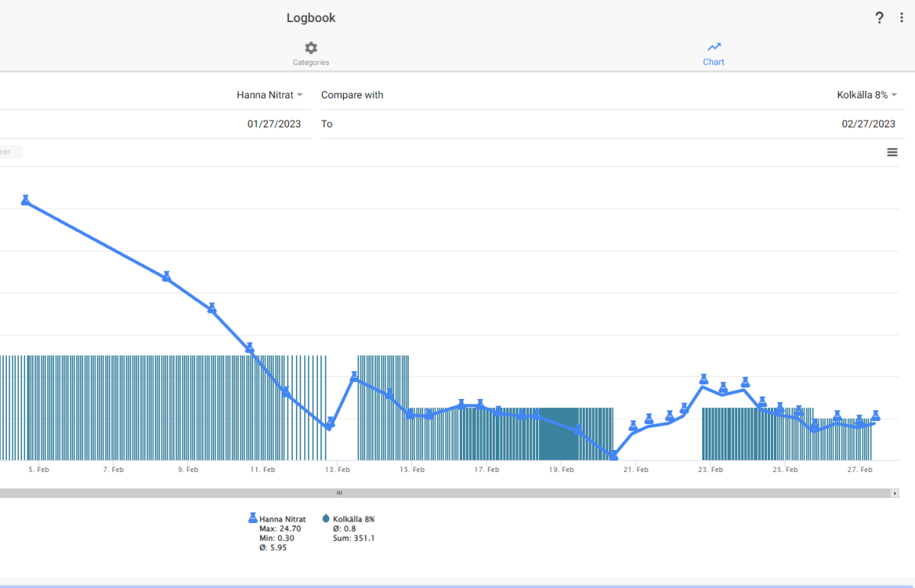Click the To date field 02/27/2023
Viewport: 915px width, 588px height.
(x=608, y=124)
